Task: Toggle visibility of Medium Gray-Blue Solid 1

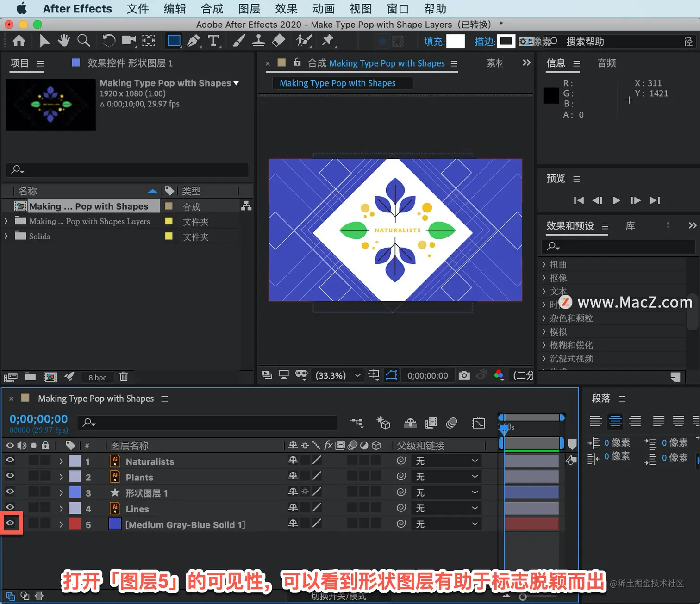Action: [x=10, y=523]
